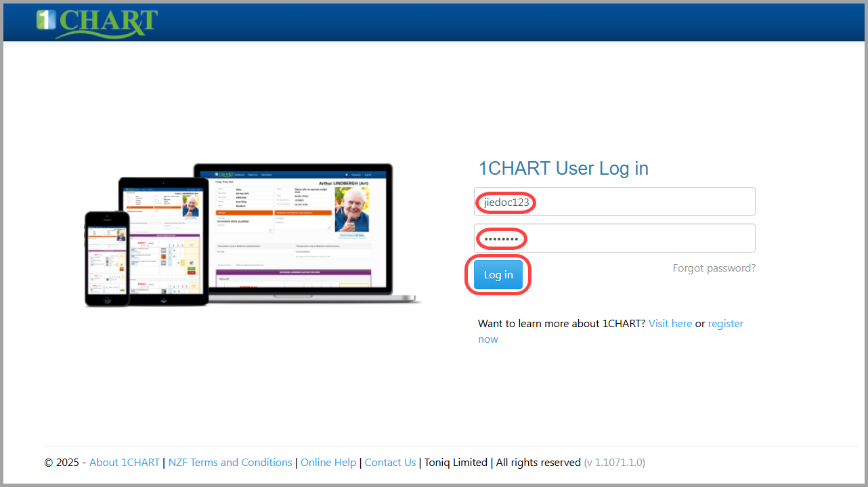This screenshot has width=868, height=487.
Task: Click the Toniq Limited footer text
Action: [456, 463]
